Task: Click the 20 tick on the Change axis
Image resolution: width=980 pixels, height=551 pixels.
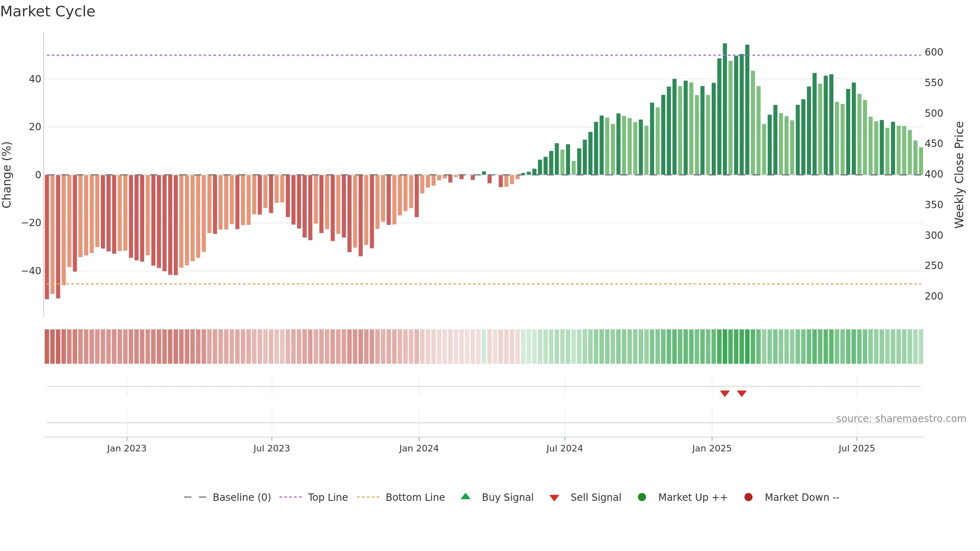Action: (35, 127)
